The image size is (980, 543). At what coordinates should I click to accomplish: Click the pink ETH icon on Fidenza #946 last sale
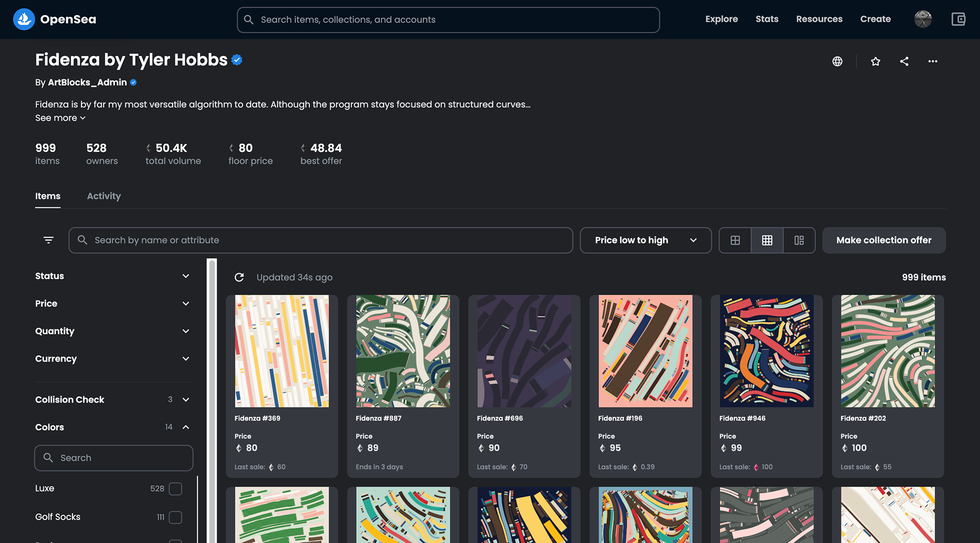click(756, 467)
